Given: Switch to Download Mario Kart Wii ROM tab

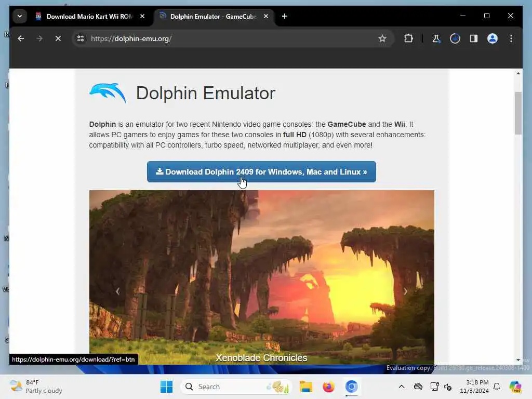Looking at the screenshot, I should pos(89,16).
